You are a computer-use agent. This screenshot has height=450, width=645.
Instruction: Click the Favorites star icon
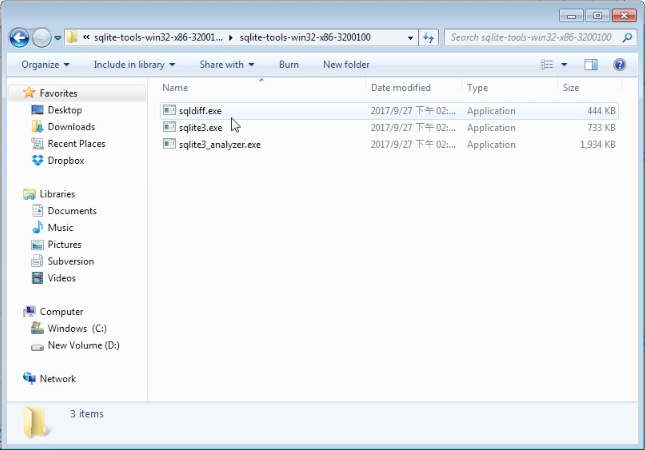(x=29, y=93)
